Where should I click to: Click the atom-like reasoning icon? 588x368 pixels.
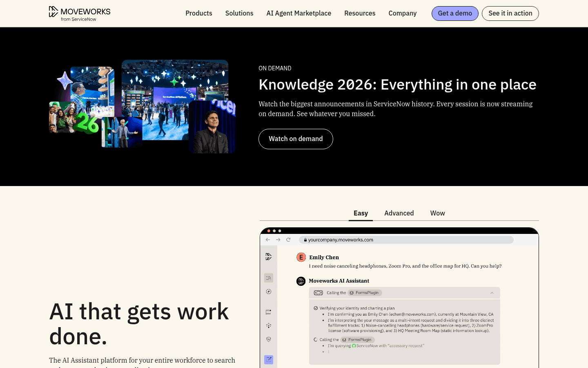(x=318, y=293)
